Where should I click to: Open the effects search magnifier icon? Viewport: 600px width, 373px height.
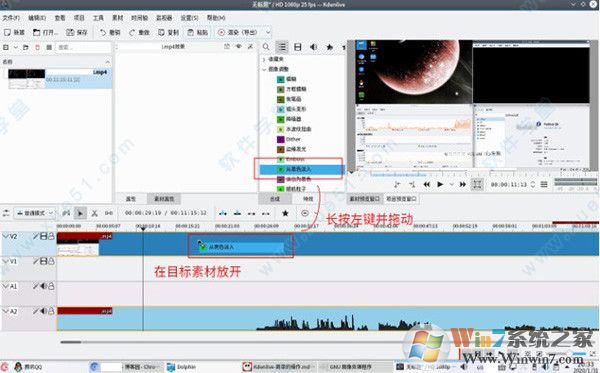[266, 47]
